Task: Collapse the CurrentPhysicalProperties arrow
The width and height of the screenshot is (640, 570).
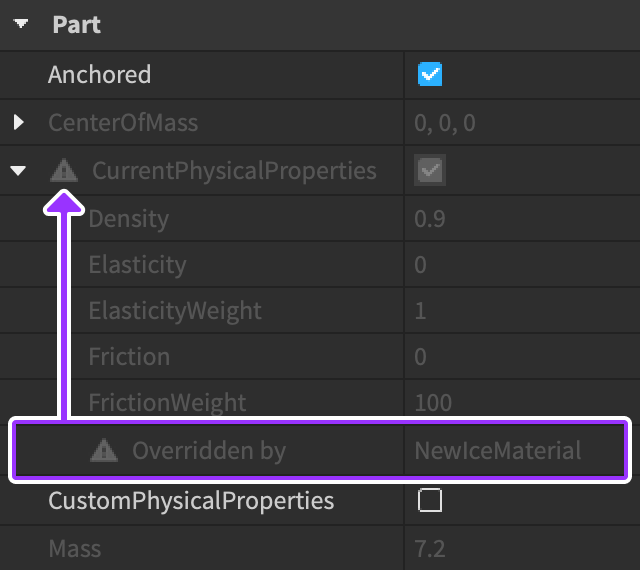Action: coord(18,171)
